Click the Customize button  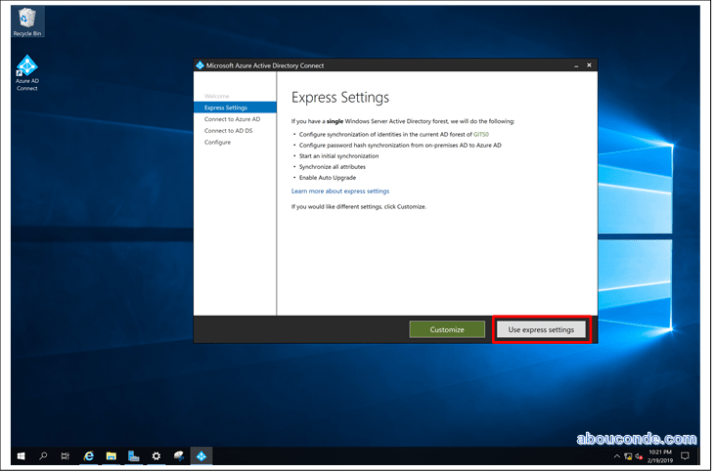[447, 329]
